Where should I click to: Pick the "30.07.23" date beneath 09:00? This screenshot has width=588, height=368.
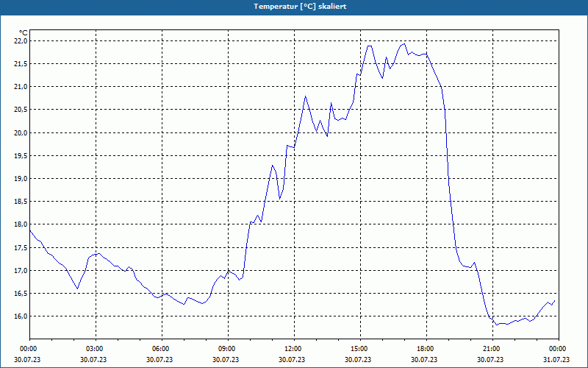pos(226,359)
